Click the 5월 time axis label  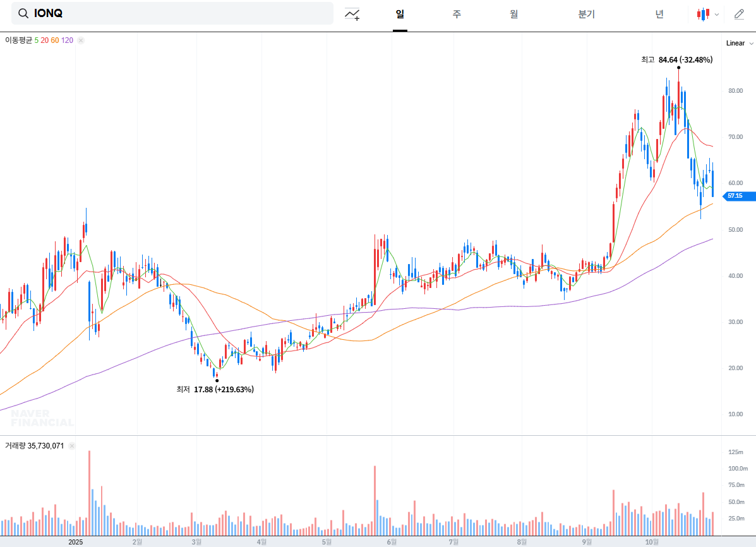(327, 542)
